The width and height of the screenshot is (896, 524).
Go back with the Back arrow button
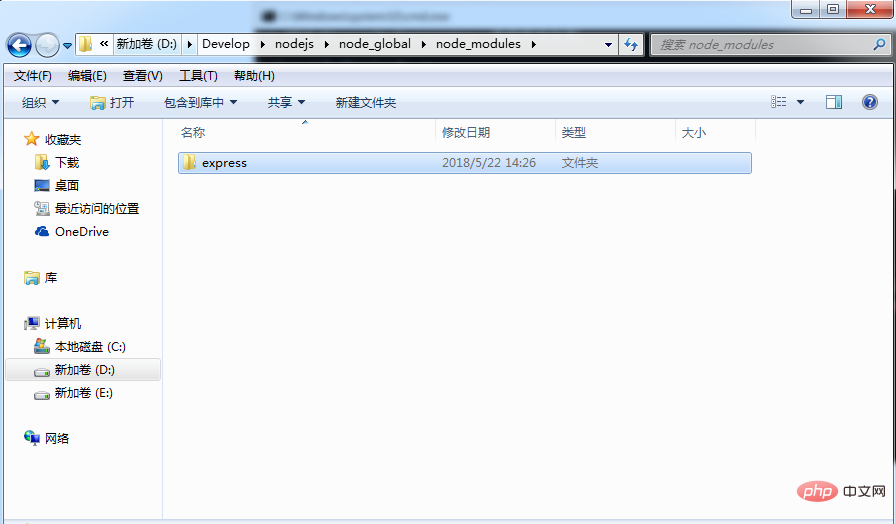coord(19,45)
